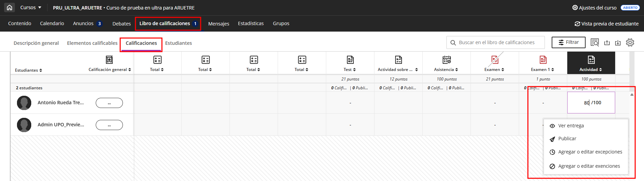
Task: Click the Test column icon
Action: (x=350, y=60)
